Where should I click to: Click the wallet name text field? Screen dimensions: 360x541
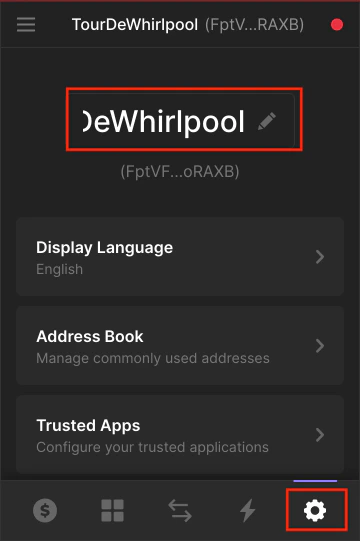click(181, 121)
